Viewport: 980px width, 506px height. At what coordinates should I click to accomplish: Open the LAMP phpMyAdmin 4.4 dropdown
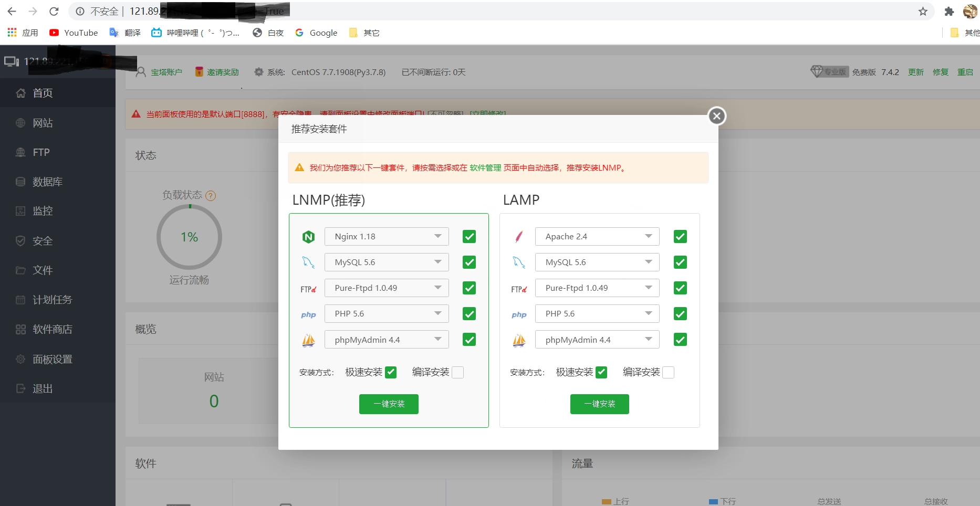click(597, 340)
